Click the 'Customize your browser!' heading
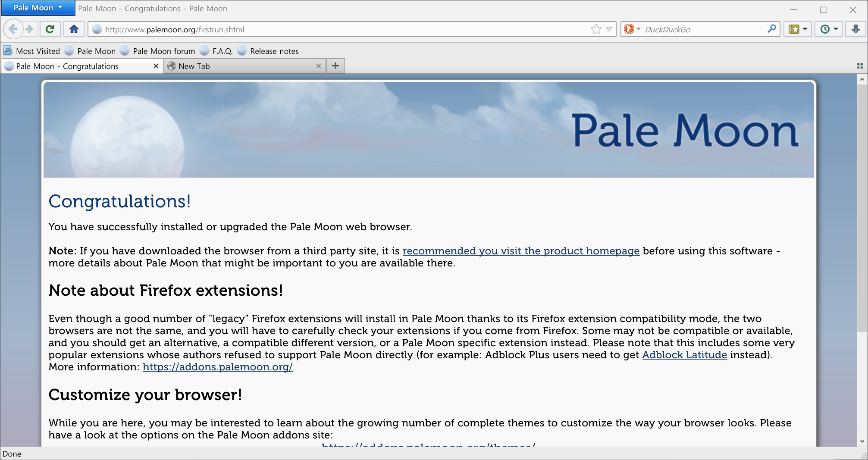The width and height of the screenshot is (868, 460). pos(145,395)
